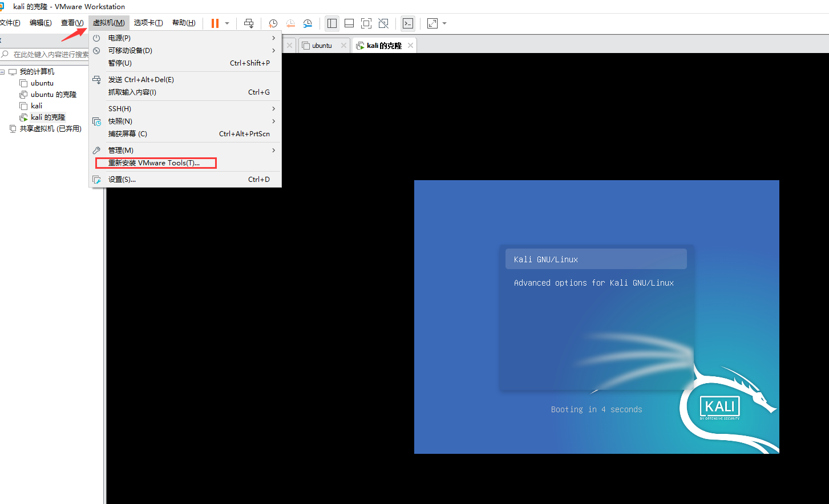Switch to the ubuntu tab
The height and width of the screenshot is (504, 829).
pos(322,46)
